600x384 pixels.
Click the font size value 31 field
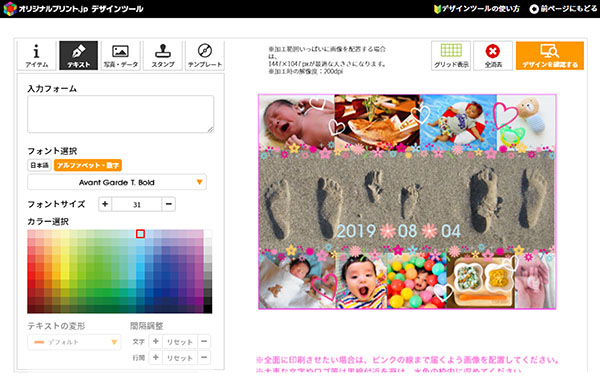tap(137, 204)
